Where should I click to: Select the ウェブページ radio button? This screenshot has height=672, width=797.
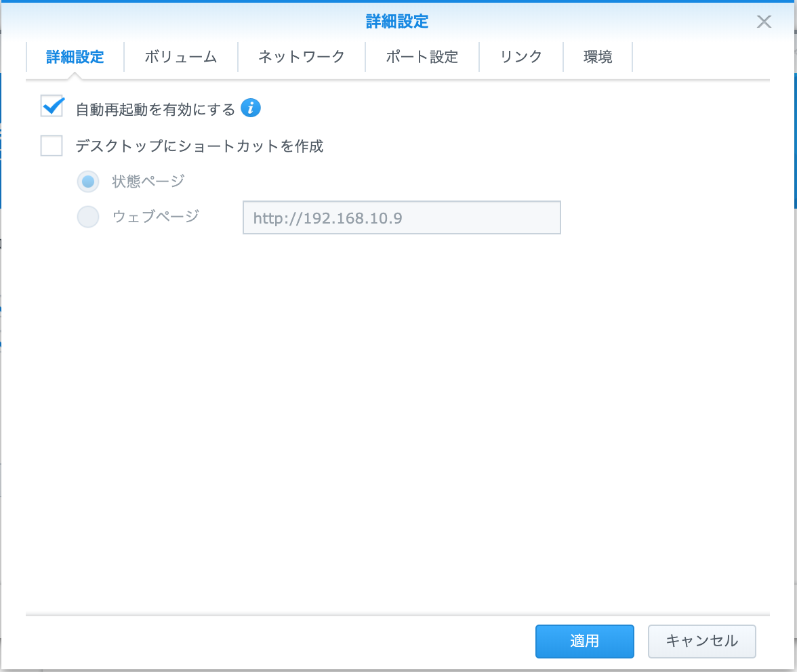(88, 216)
